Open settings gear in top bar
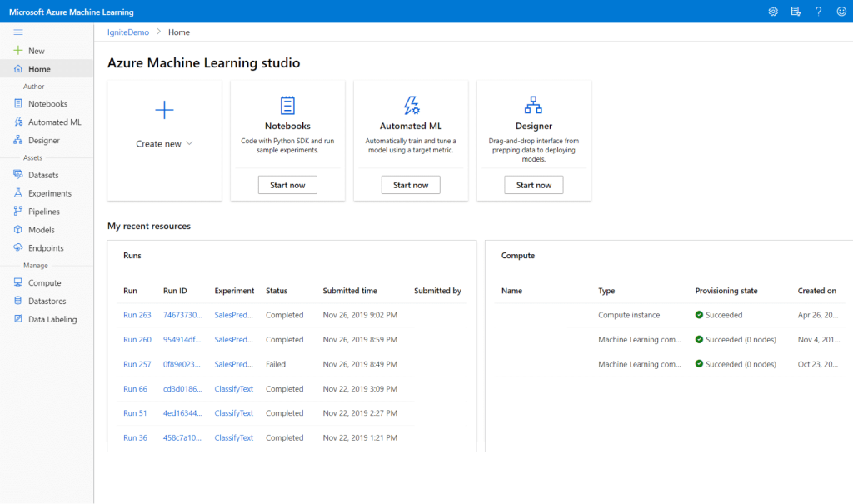The height and width of the screenshot is (504, 853). [773, 12]
